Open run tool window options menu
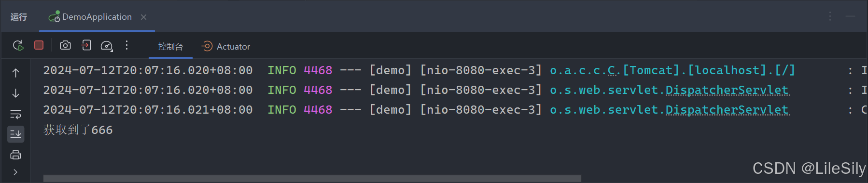The height and width of the screenshot is (183, 868). pos(830,16)
